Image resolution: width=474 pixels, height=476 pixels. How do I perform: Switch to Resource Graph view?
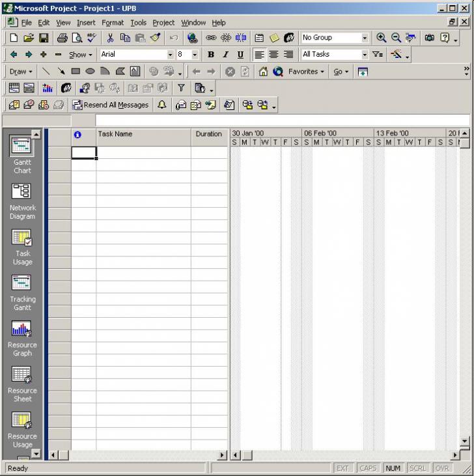22,339
